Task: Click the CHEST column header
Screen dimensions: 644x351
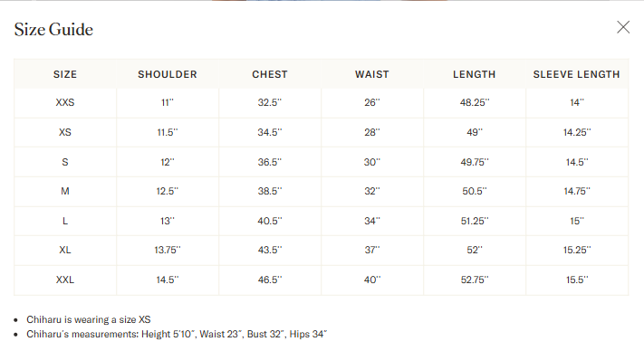Action: pos(270,74)
